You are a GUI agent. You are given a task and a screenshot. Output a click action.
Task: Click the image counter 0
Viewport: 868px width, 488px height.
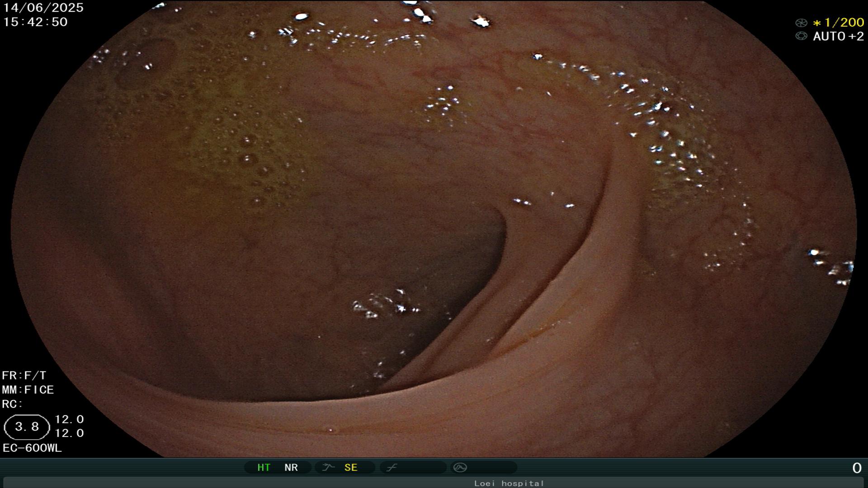(x=857, y=468)
